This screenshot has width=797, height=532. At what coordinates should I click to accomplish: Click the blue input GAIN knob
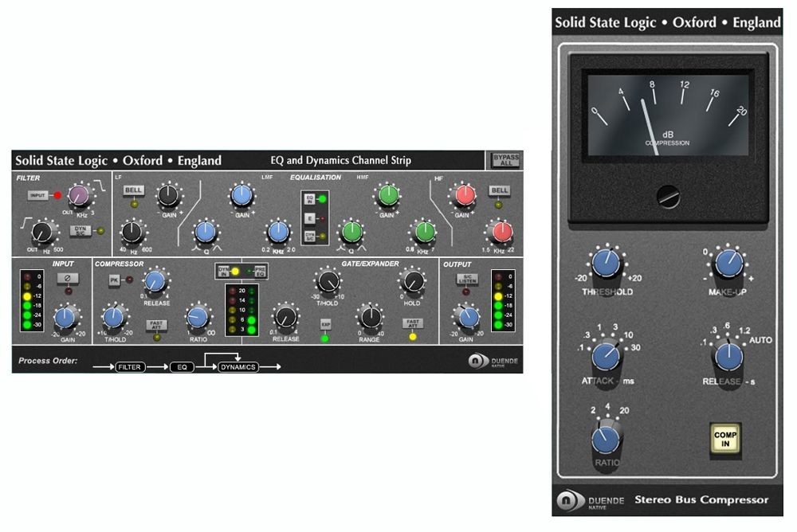tap(65, 318)
